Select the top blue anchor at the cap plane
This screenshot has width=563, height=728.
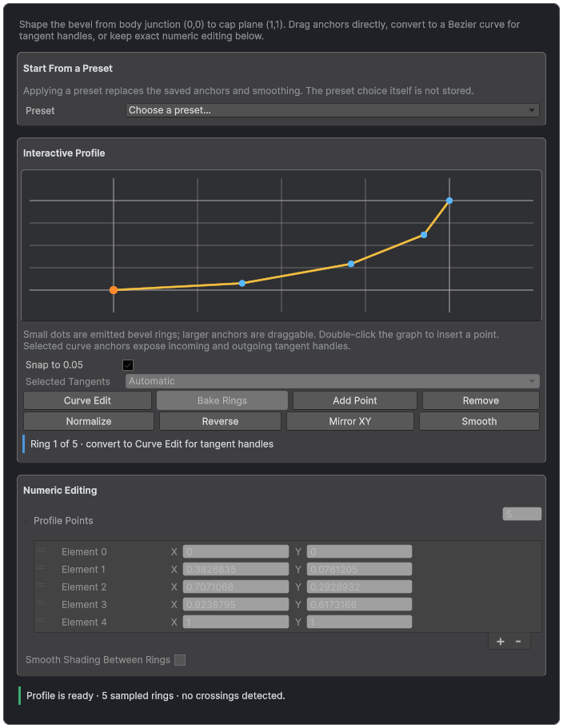(x=449, y=201)
